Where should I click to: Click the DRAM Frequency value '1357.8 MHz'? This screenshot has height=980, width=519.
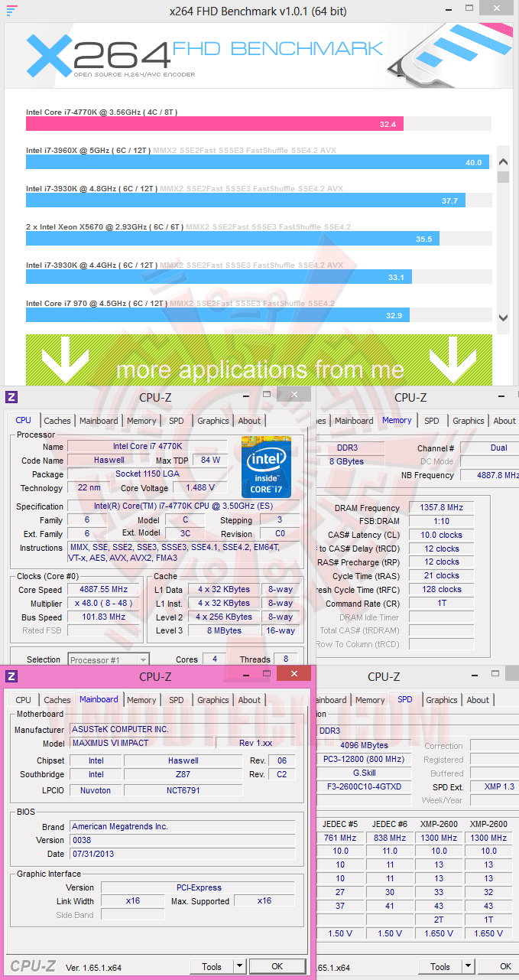441,508
